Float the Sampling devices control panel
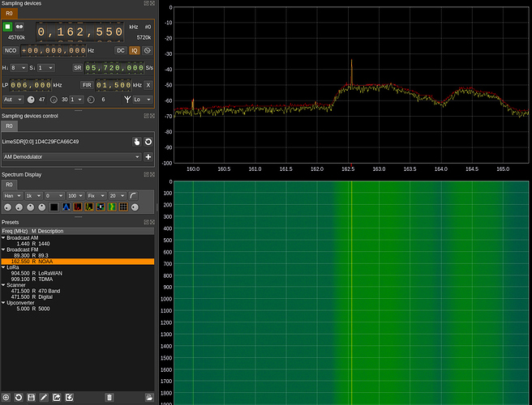 coord(146,116)
